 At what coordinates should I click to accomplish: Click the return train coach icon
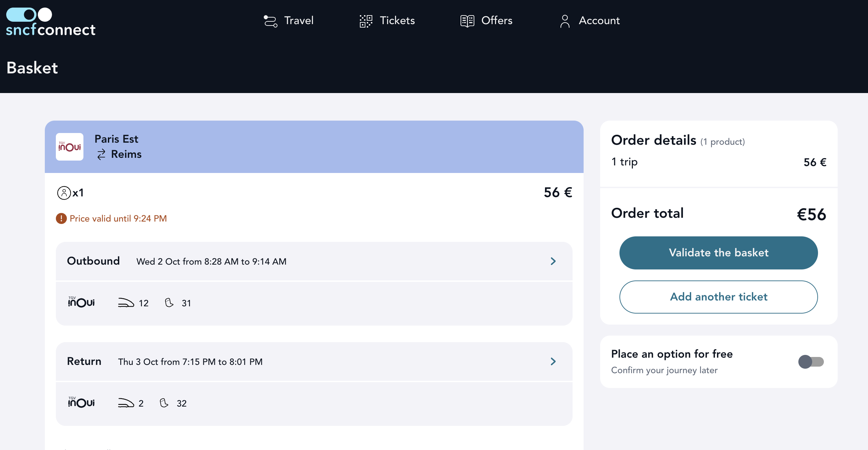pos(126,403)
